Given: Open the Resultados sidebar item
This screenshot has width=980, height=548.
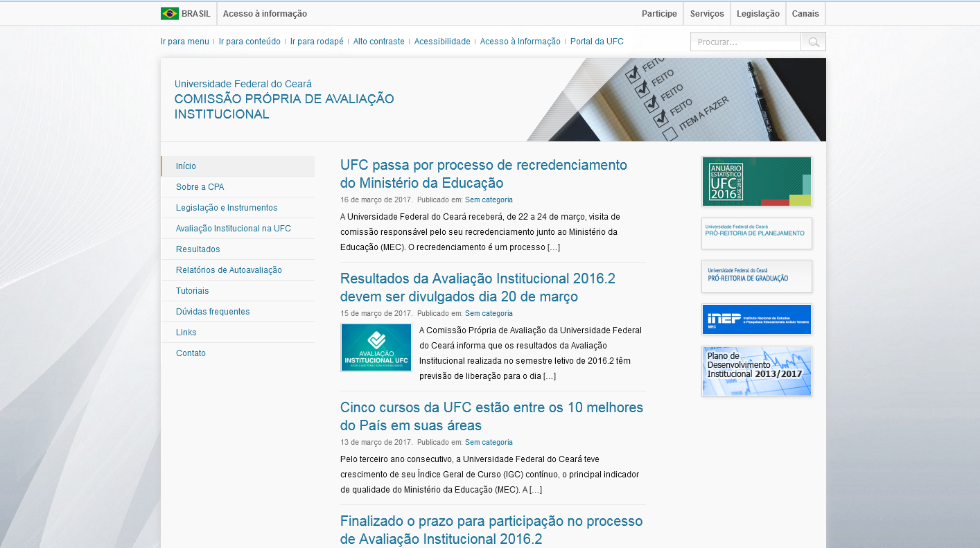Looking at the screenshot, I should 238,249.
